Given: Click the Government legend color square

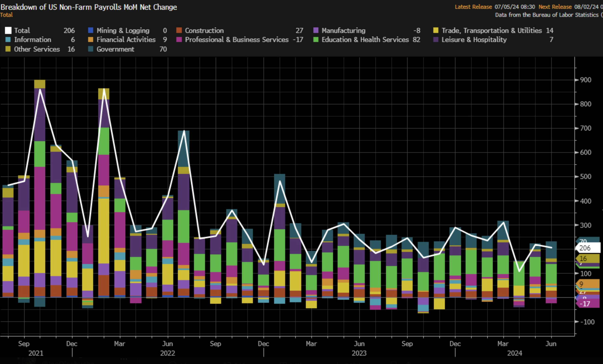Looking at the screenshot, I should click(x=91, y=49).
